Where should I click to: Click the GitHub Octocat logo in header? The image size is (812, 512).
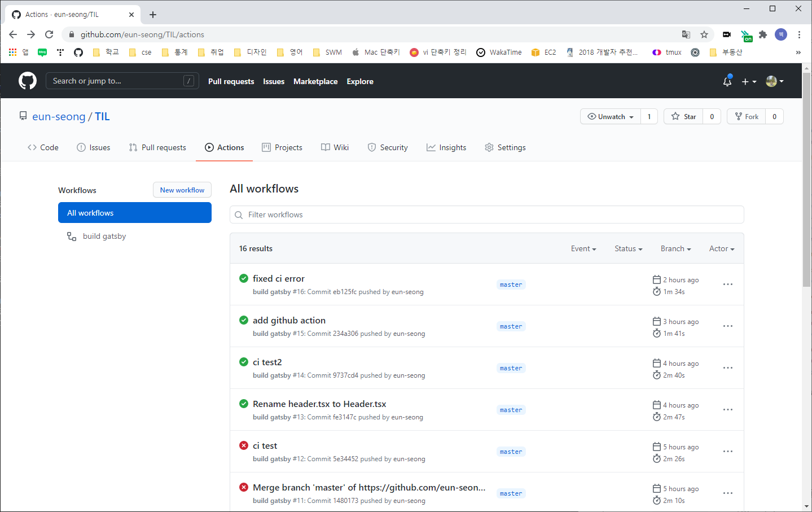[28, 81]
